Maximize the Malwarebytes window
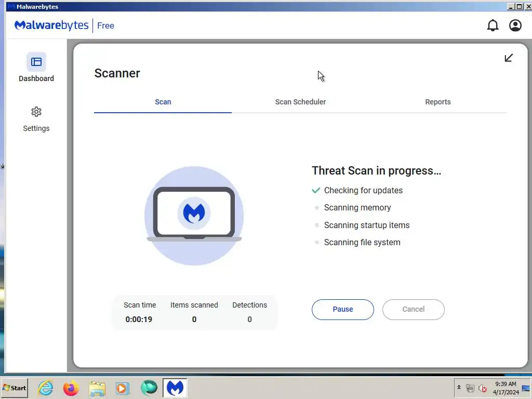 [519, 6]
